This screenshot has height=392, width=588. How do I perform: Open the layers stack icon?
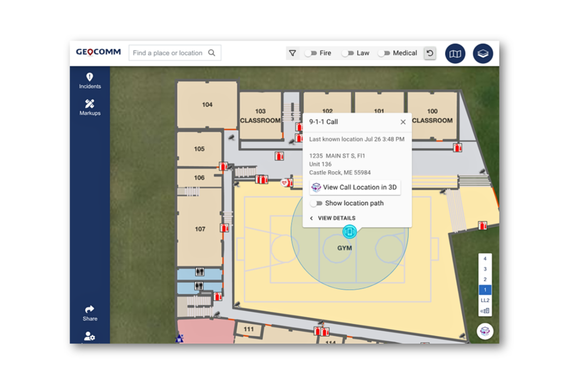click(482, 54)
